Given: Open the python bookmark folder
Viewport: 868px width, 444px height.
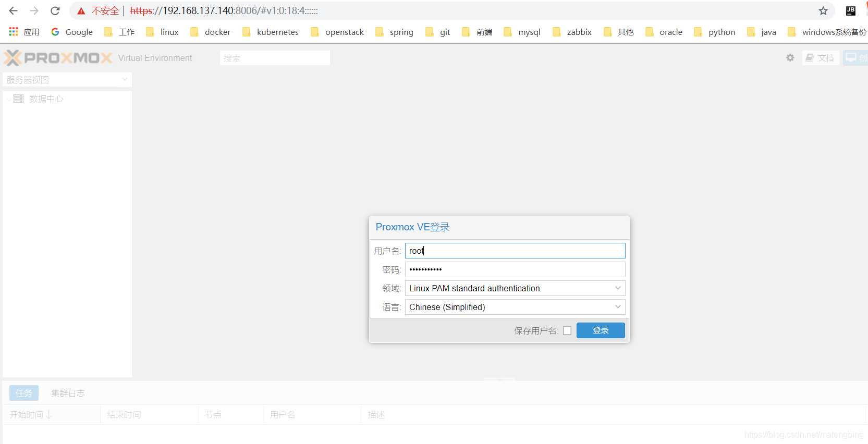Looking at the screenshot, I should point(714,32).
